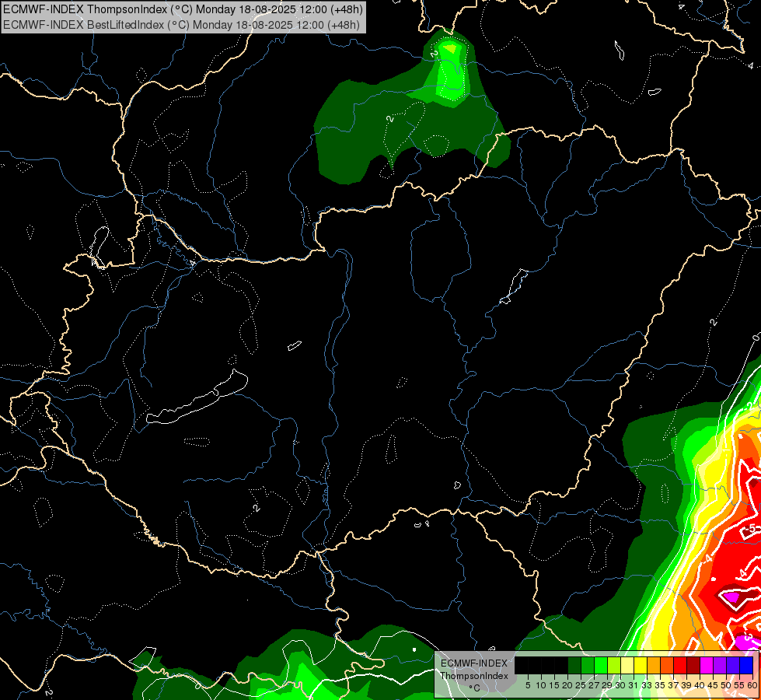
Task: Click legend tick value 37
Action: 674,685
